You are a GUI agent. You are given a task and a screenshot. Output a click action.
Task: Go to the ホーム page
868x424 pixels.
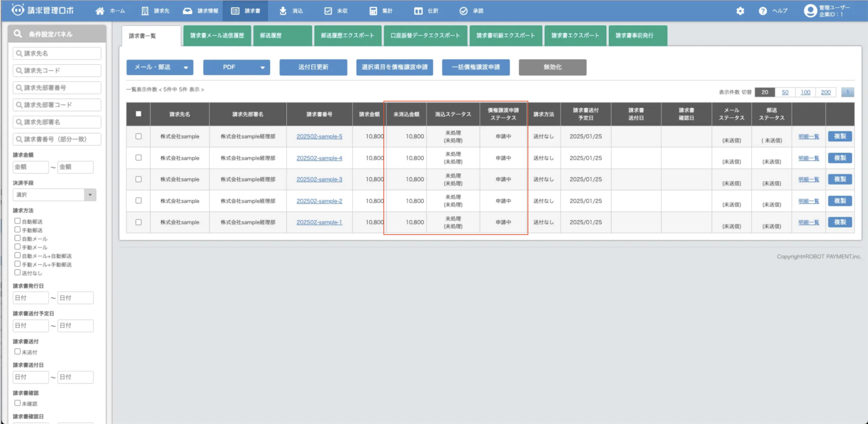tap(110, 11)
